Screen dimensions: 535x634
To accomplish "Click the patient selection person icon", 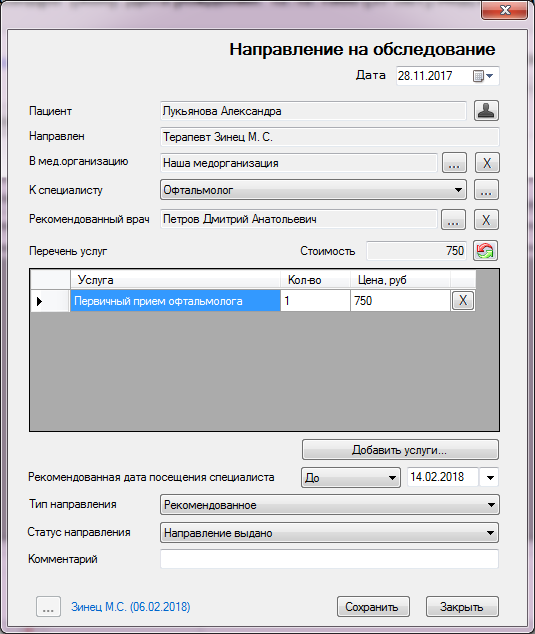I will (x=486, y=111).
